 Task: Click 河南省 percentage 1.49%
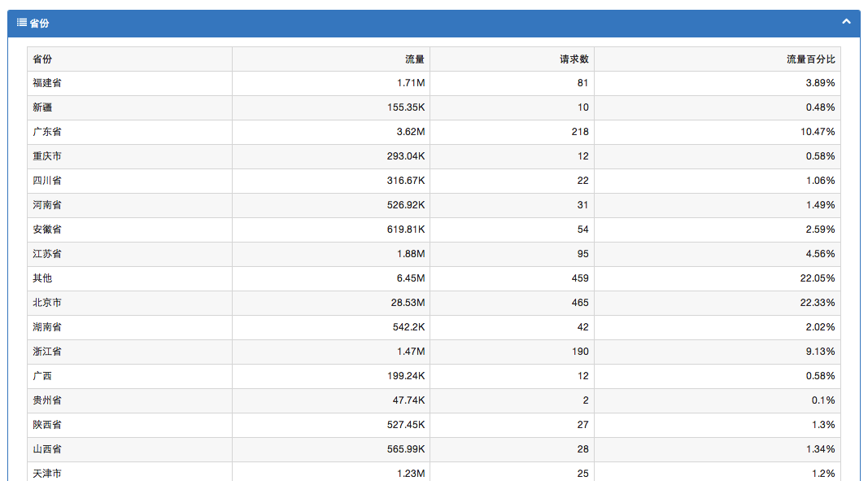click(x=820, y=205)
